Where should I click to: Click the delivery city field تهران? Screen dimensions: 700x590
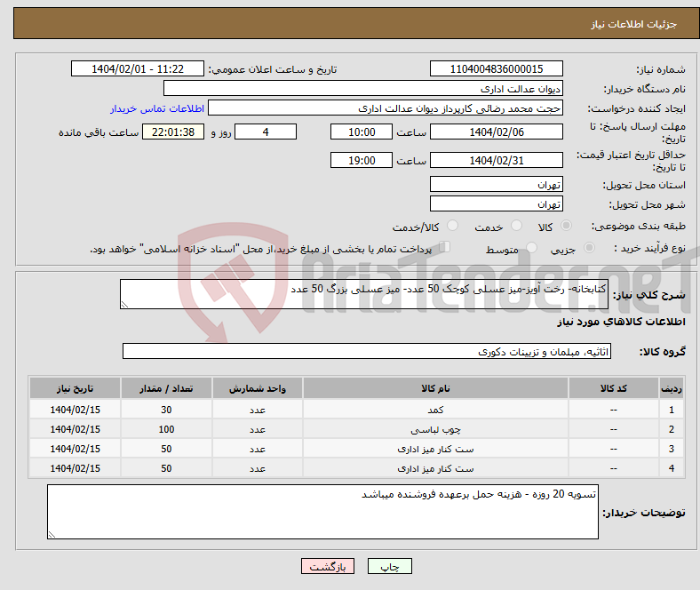[x=496, y=203]
